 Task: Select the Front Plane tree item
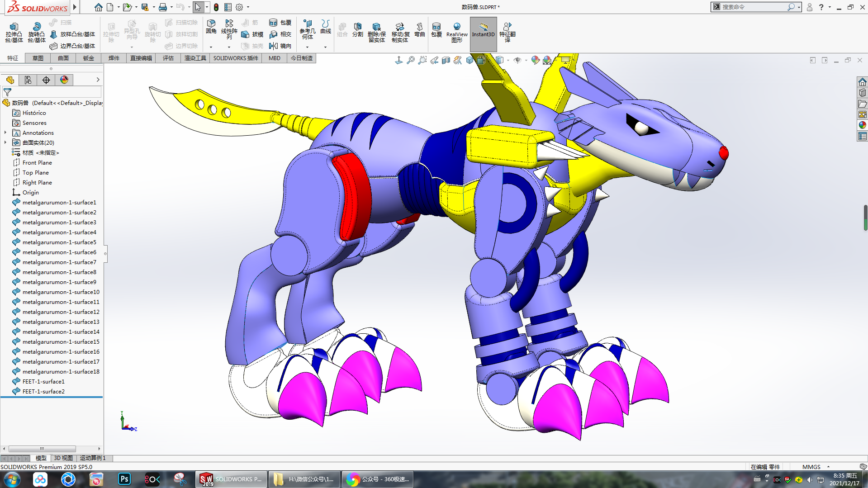pyautogui.click(x=37, y=163)
